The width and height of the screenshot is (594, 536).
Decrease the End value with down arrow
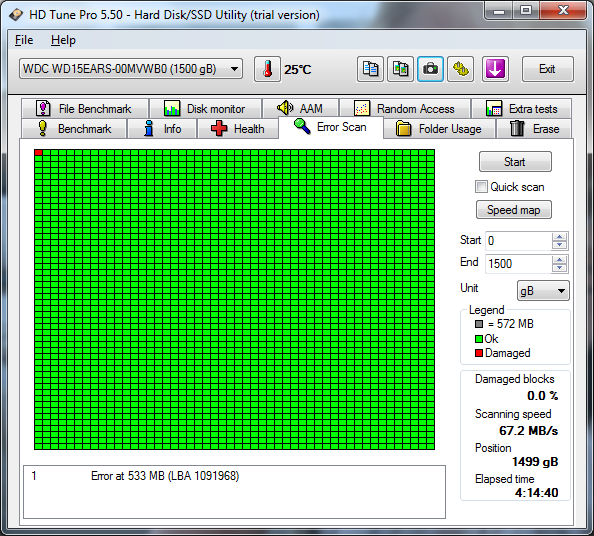coord(560,268)
